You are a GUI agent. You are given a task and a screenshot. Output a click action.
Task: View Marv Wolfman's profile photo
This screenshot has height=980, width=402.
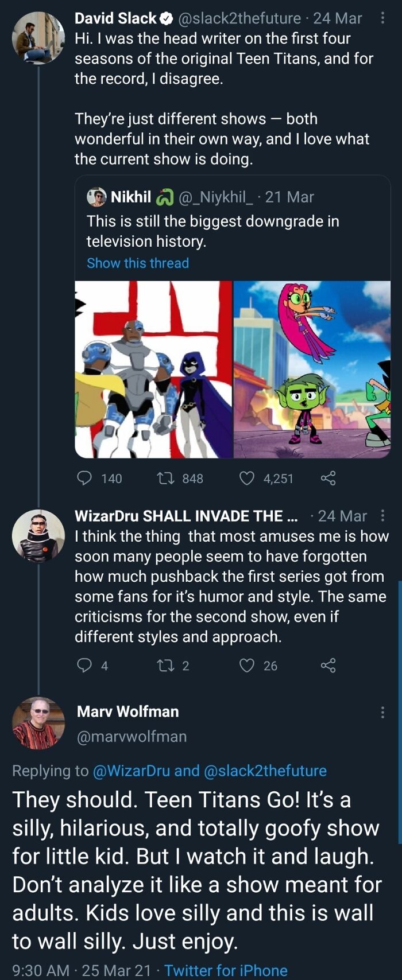pyautogui.click(x=38, y=723)
